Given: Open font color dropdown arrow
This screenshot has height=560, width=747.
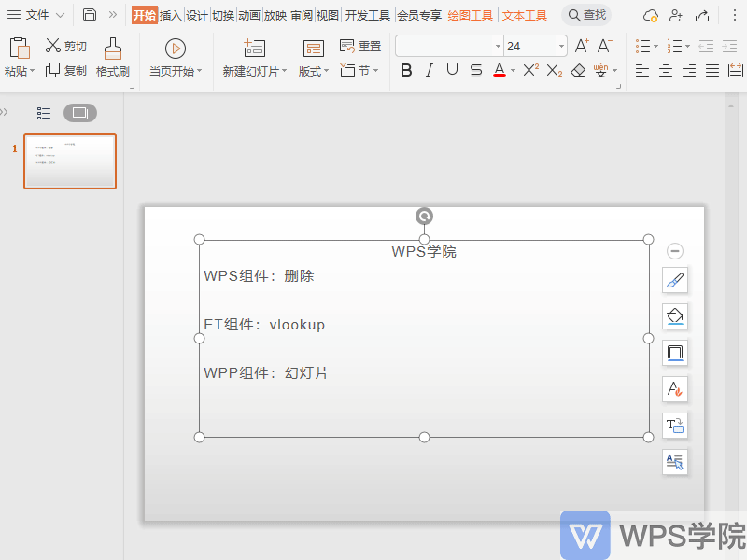Looking at the screenshot, I should 513,71.
